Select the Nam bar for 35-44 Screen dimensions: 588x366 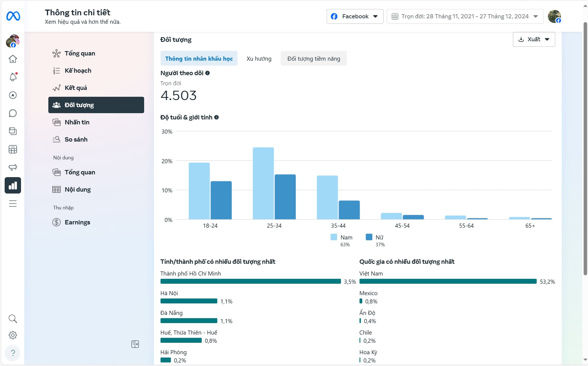click(x=327, y=197)
